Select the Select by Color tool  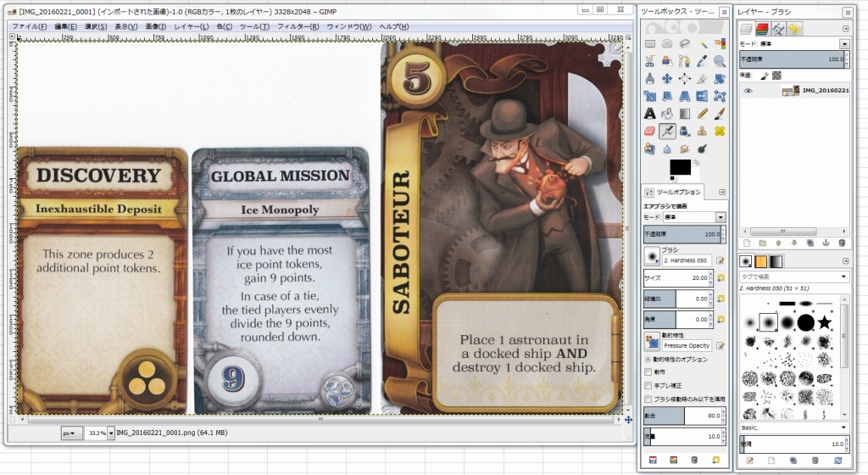click(720, 44)
